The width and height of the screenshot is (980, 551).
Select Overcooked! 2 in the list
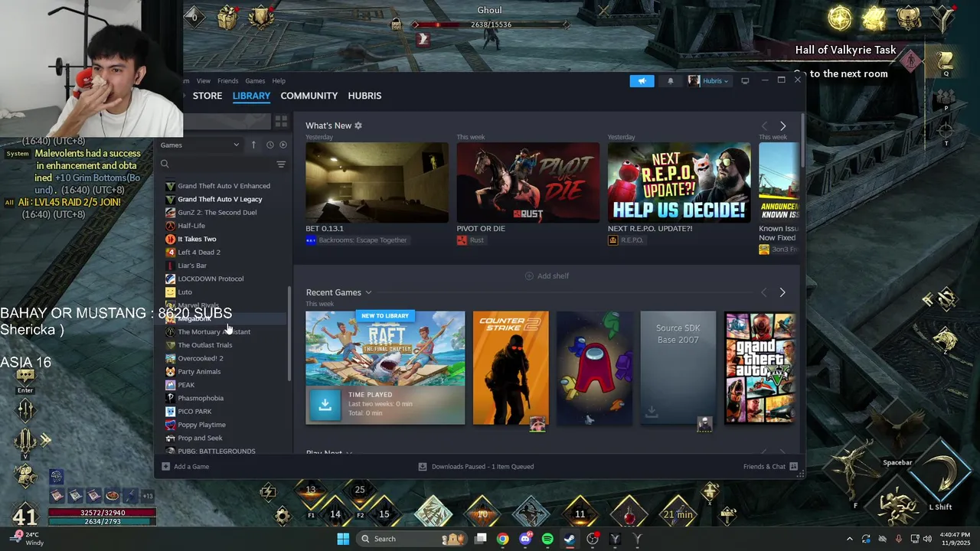[201, 358]
